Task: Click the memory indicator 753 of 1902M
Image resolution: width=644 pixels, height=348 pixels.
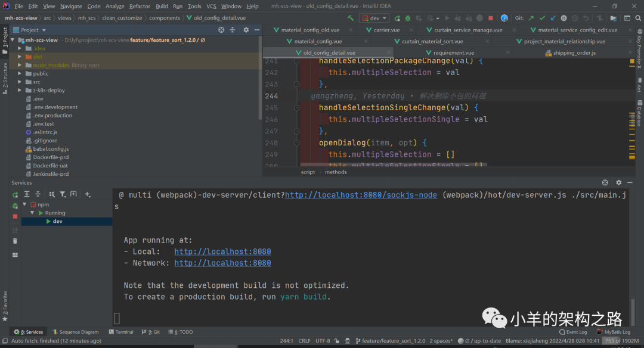Action: click(621, 341)
